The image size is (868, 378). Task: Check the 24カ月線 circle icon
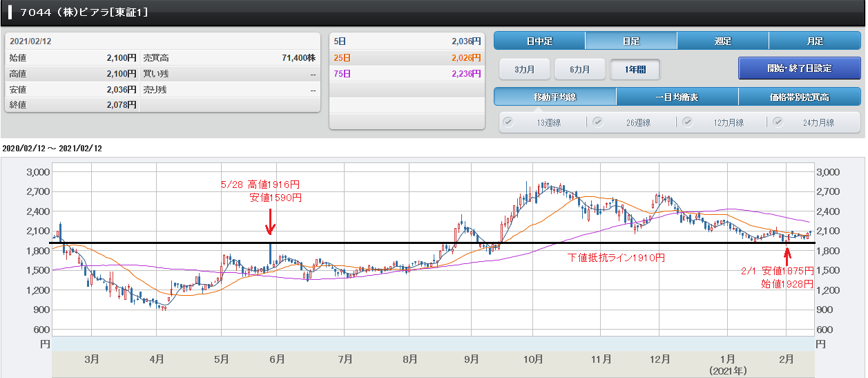tap(778, 122)
